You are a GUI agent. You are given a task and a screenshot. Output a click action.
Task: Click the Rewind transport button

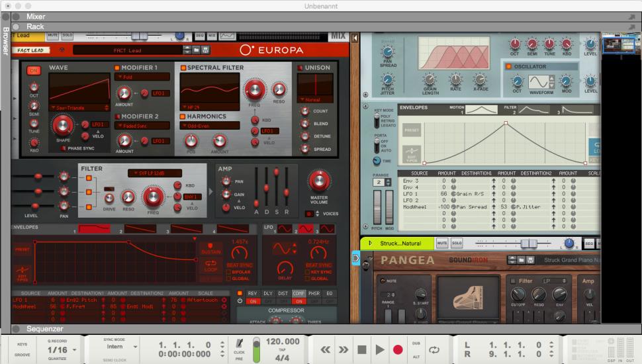tap(326, 349)
